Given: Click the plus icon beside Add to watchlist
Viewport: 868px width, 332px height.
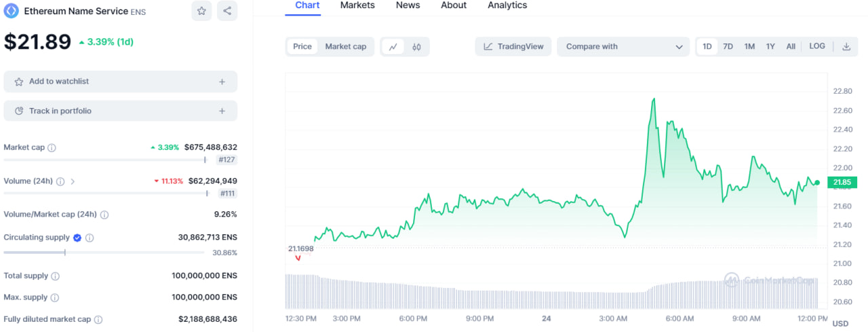Looking at the screenshot, I should [x=222, y=81].
